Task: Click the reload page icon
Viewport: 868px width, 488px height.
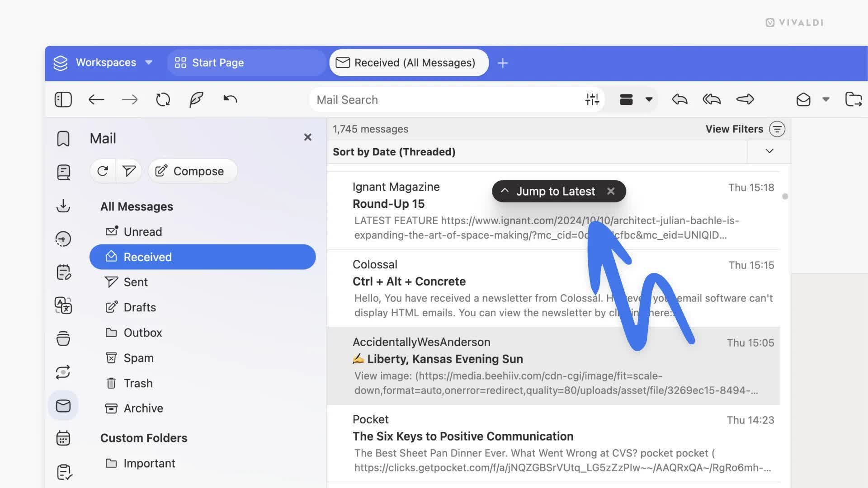Action: pos(163,99)
